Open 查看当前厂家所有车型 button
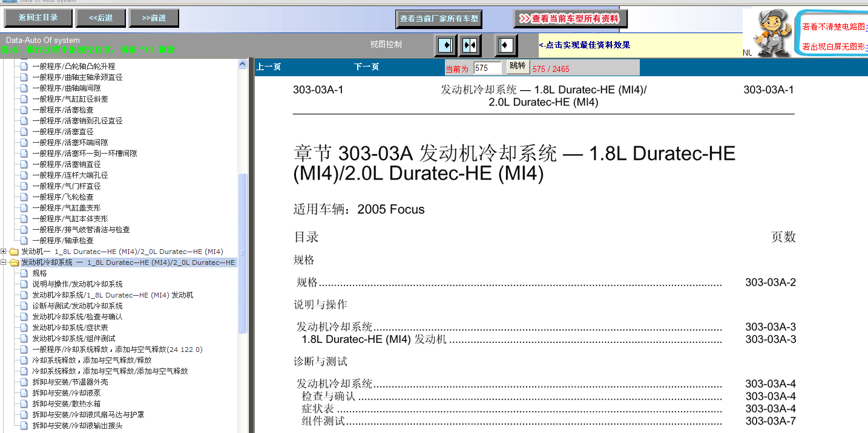The width and height of the screenshot is (868, 433). point(439,19)
